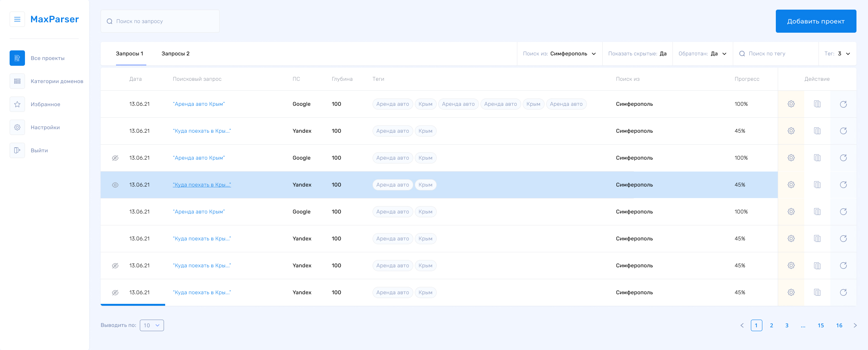Refresh the second row Yandex query

[x=843, y=131]
